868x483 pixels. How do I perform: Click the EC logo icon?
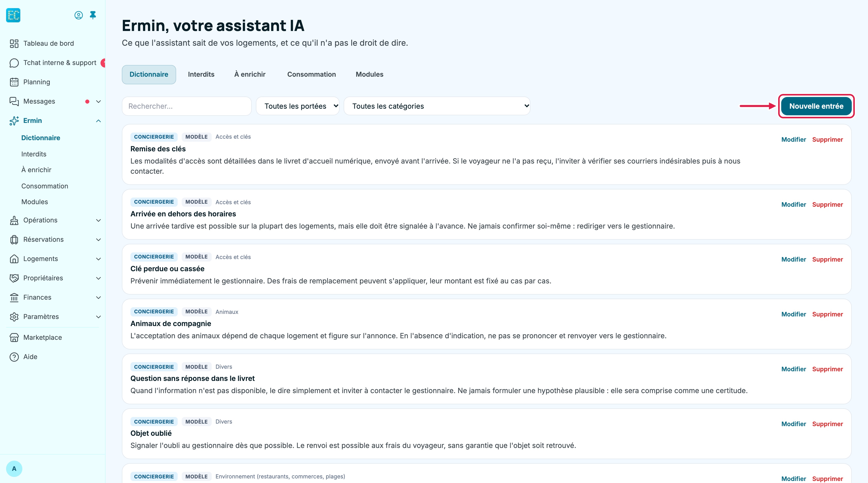click(x=13, y=15)
